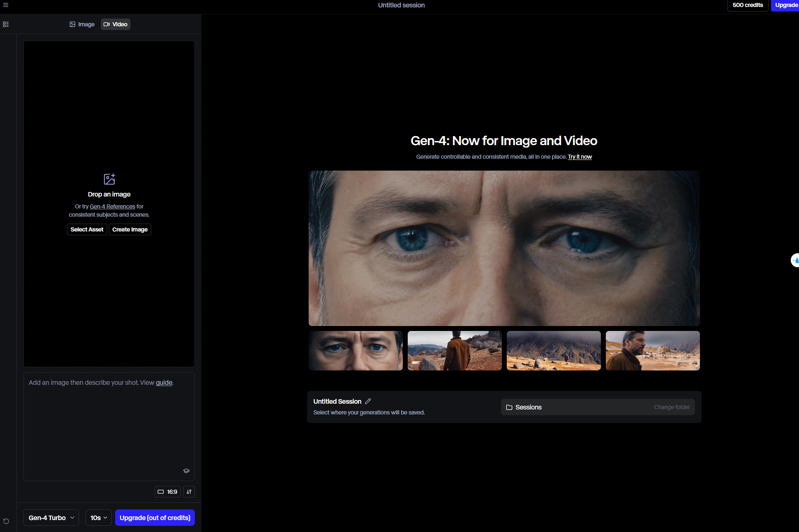
Task: Open the prompt guide link
Action: pyautogui.click(x=164, y=383)
